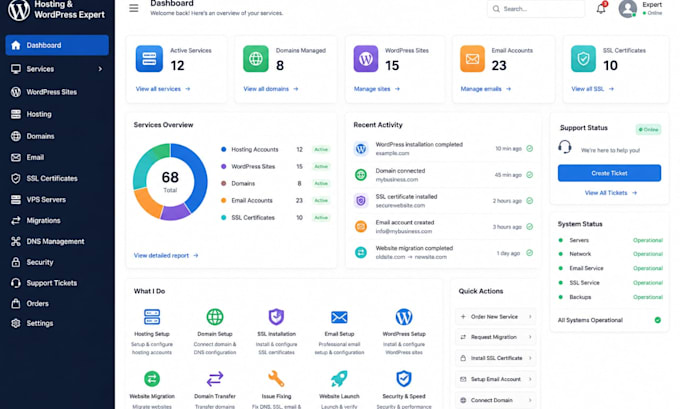Follow the View all services link

coord(163,89)
